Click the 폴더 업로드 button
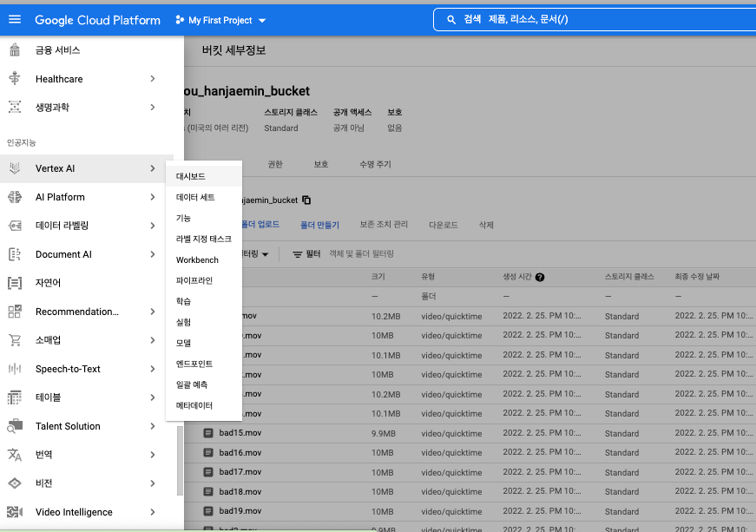 260,225
